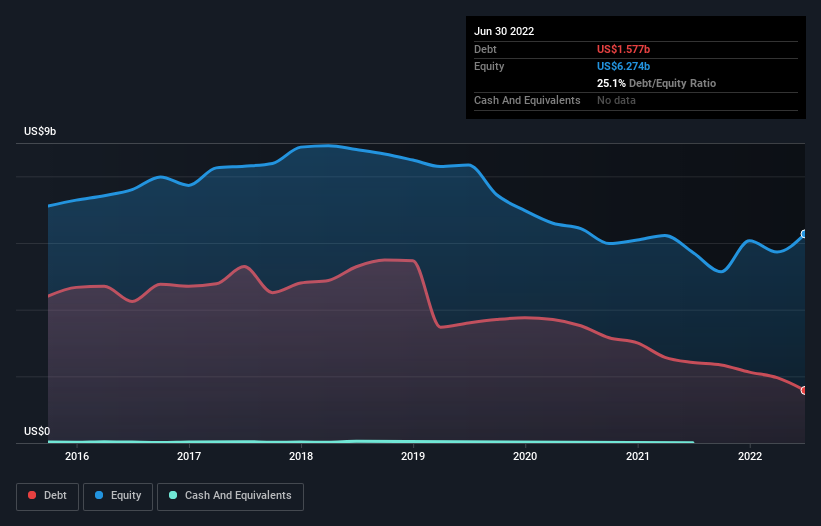The image size is (821, 526).
Task: Click the 2017 x-axis label
Action: 189,456
